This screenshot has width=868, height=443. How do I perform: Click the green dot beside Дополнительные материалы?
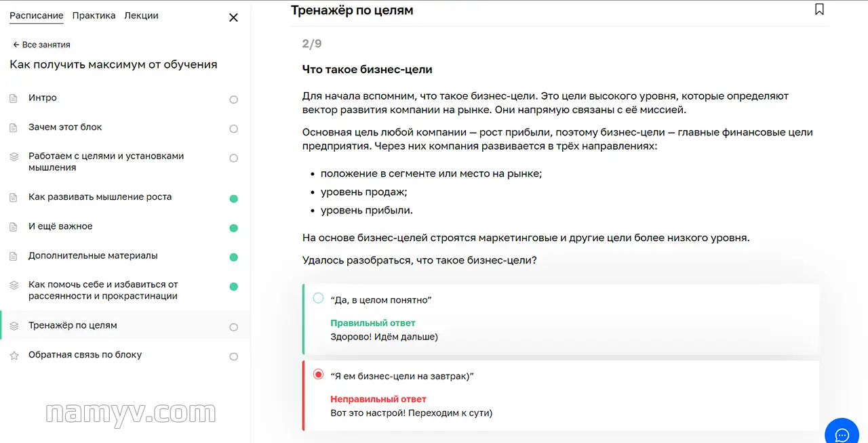(233, 257)
